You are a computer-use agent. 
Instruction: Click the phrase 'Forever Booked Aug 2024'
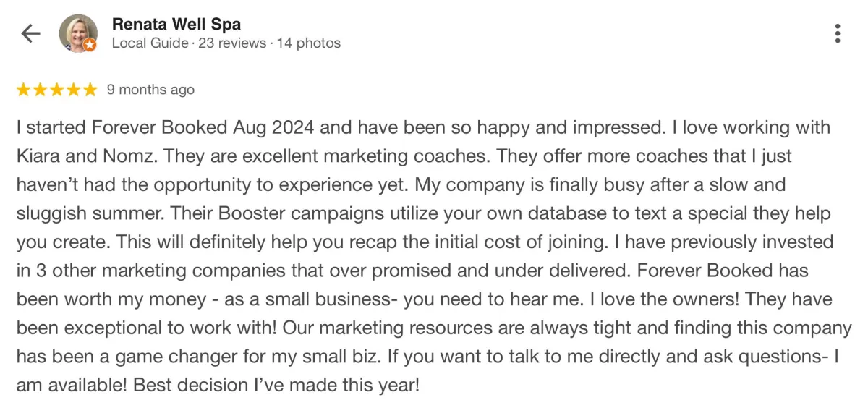click(203, 128)
